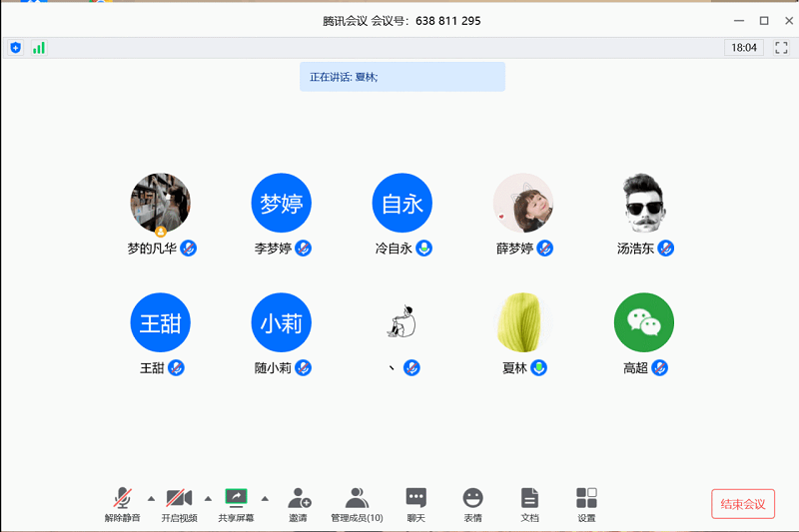Click the name label 冷自永
799x532 pixels.
pyautogui.click(x=394, y=249)
